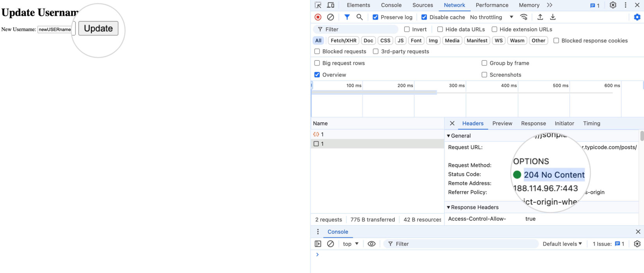Switch to the Console tab at top

pos(391,5)
